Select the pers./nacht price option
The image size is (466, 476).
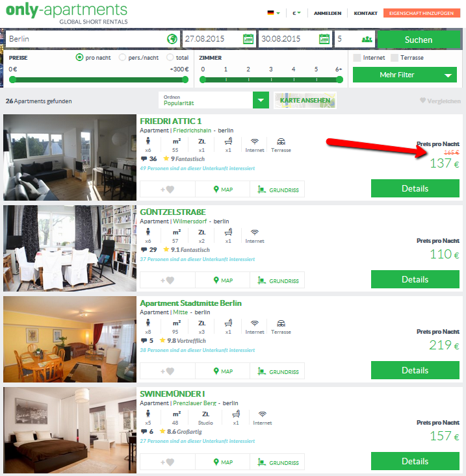122,57
